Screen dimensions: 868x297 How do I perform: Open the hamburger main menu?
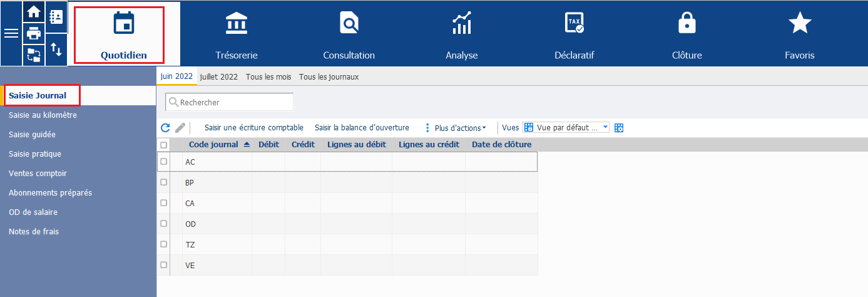tap(11, 33)
